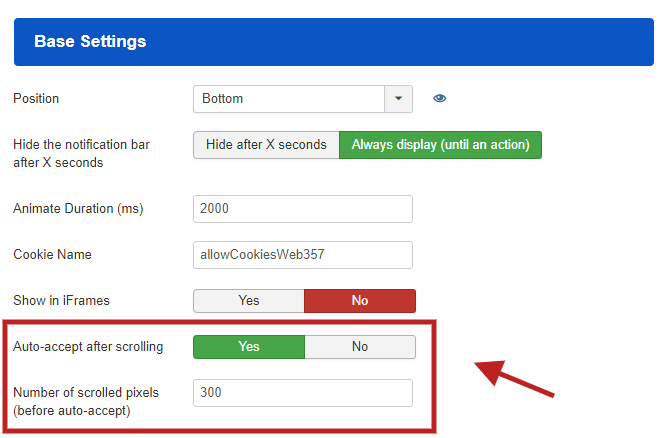Select the Bottom position combo box
665x438 pixels.
(303, 99)
